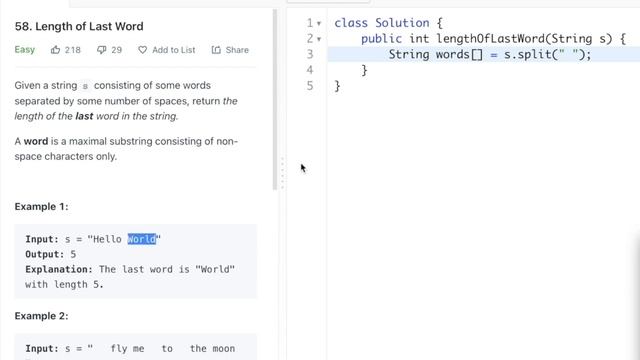
Task: Collapse the fold arrow on line 1
Action: point(319,24)
